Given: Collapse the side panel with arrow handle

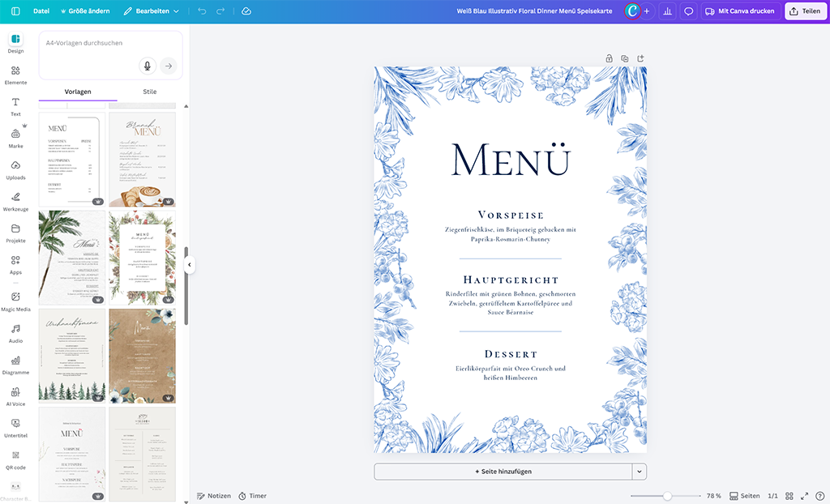Looking at the screenshot, I should (x=190, y=265).
